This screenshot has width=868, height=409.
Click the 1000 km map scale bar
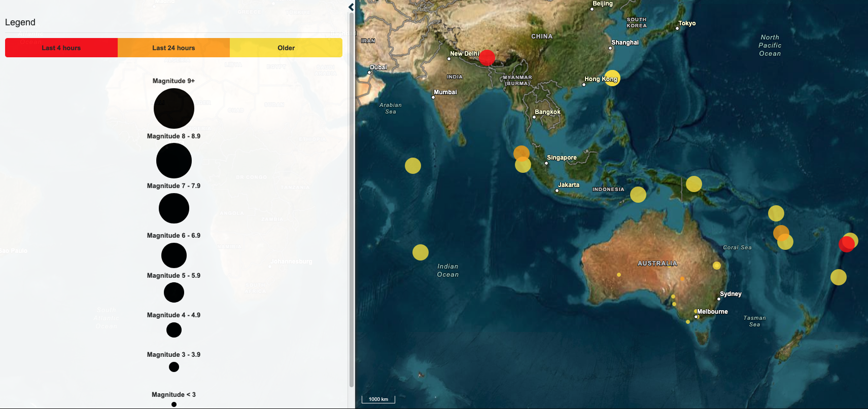point(378,399)
